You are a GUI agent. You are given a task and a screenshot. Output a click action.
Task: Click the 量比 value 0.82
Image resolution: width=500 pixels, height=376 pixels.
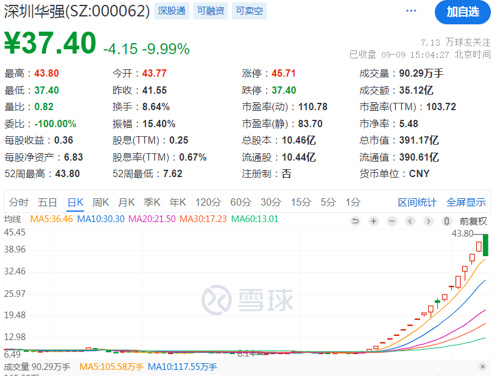click(x=44, y=107)
